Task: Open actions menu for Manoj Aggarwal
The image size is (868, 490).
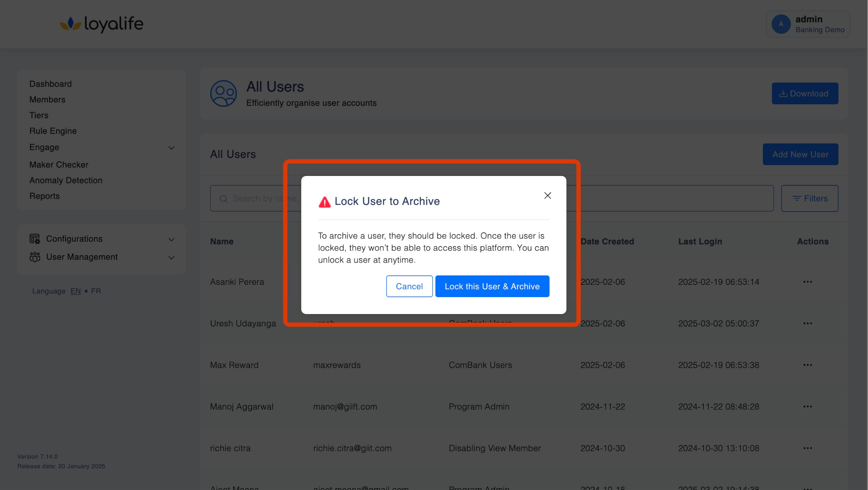Action: click(x=807, y=407)
